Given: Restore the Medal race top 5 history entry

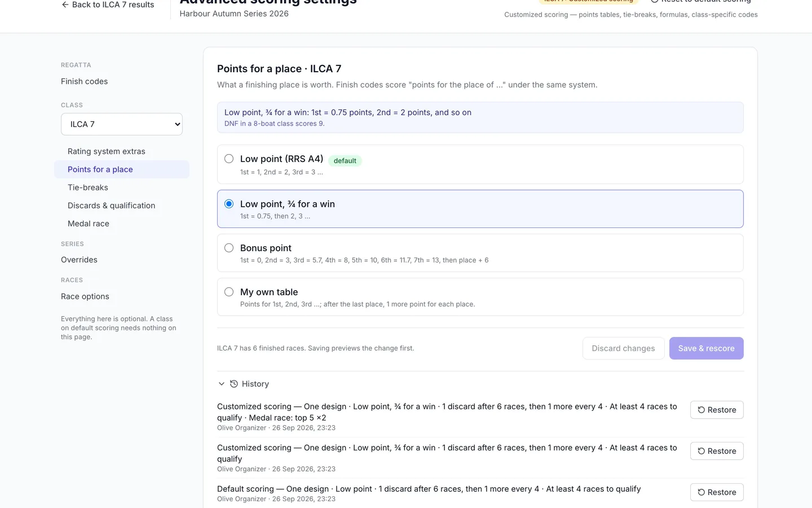Looking at the screenshot, I should (x=717, y=410).
